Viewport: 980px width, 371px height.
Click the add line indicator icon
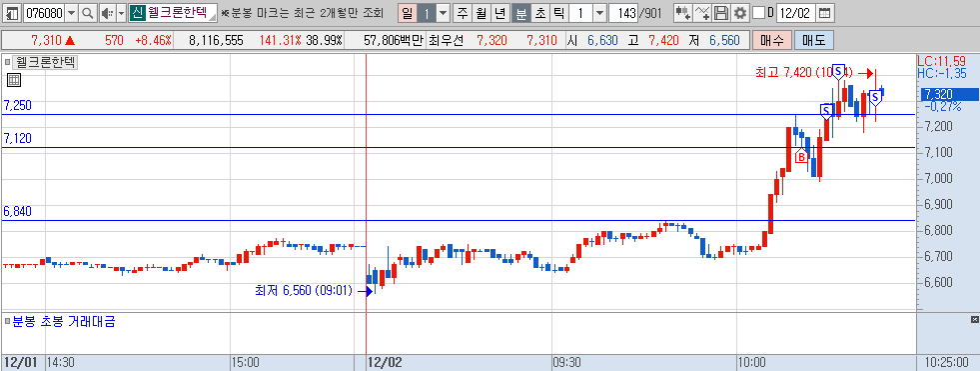click(703, 13)
